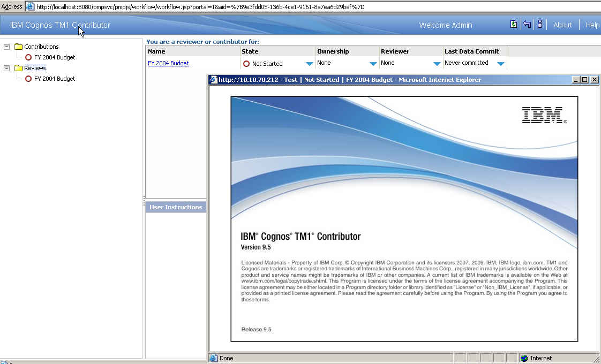Open the State column dropdown arrow
Image resolution: width=601 pixels, height=364 pixels.
309,64
